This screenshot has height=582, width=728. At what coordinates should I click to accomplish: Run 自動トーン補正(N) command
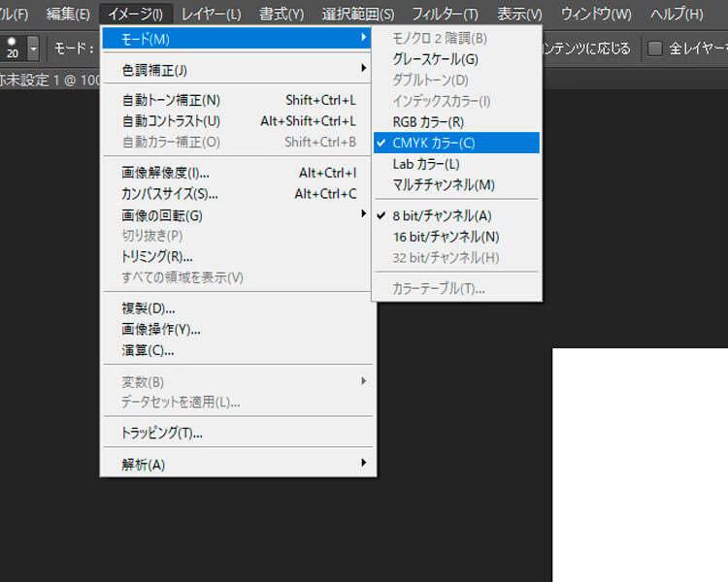171,100
